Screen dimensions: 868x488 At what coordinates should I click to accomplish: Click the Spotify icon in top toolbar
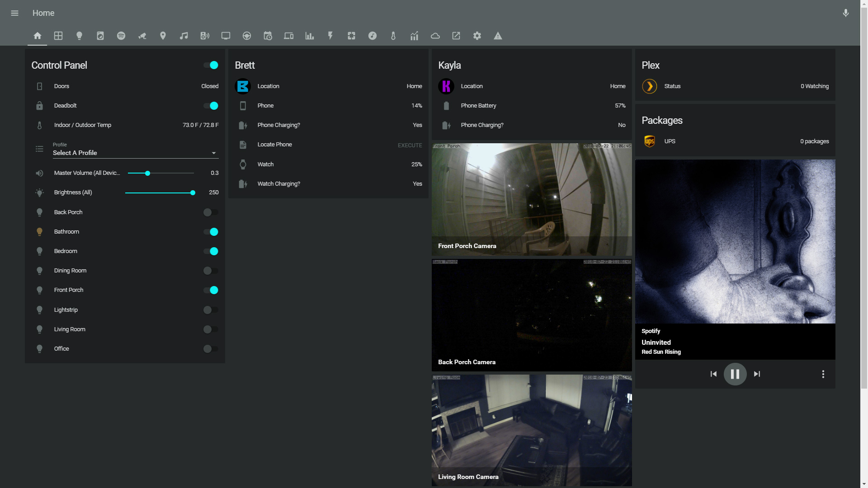(121, 36)
